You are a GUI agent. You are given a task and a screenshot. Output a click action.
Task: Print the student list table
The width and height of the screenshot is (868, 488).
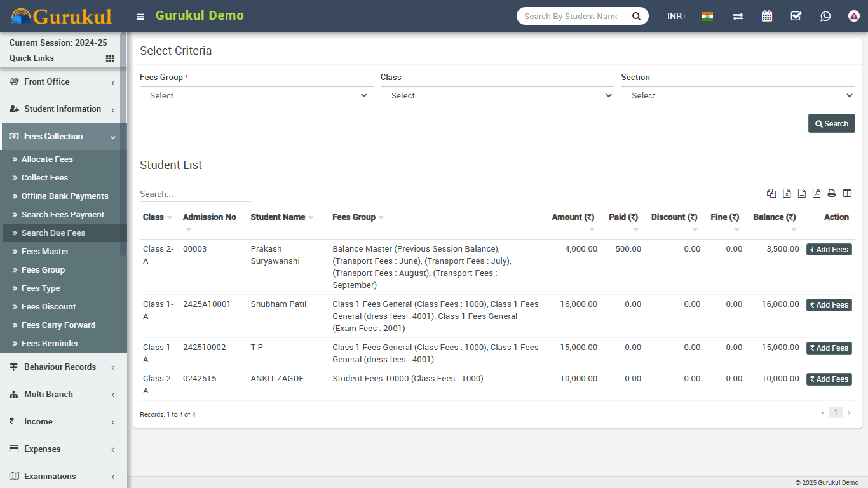(832, 193)
